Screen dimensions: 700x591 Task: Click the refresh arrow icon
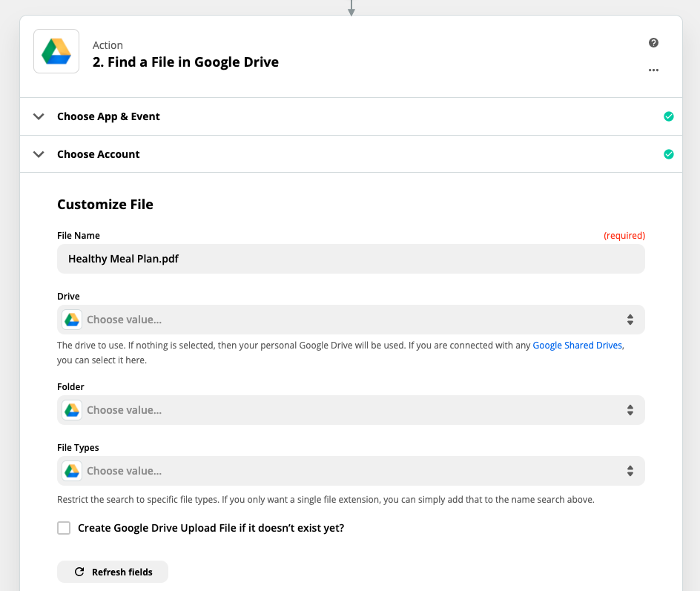tap(79, 572)
